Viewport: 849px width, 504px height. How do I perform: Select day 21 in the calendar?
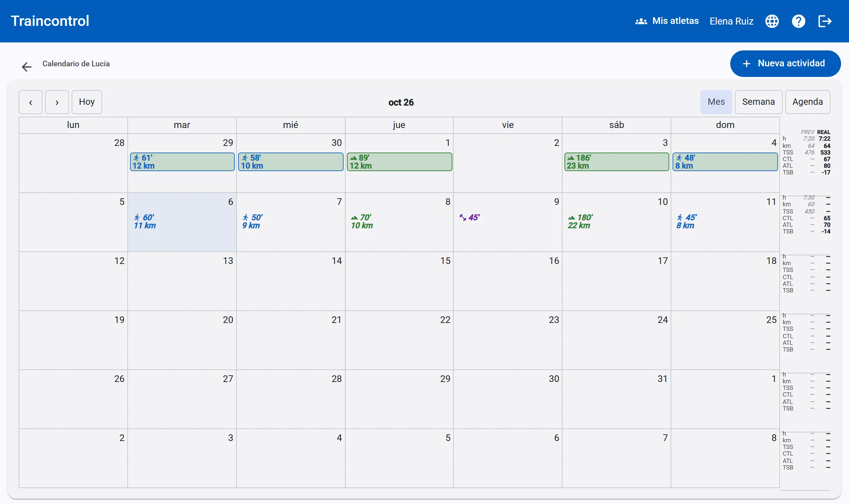click(291, 340)
